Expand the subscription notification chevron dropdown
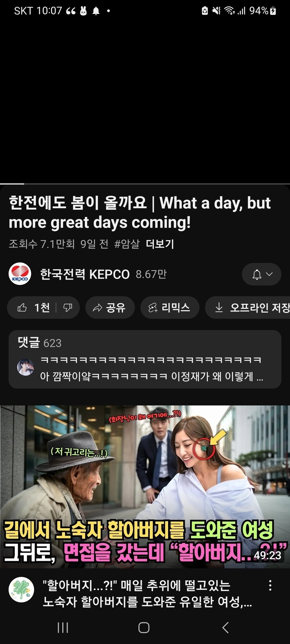 [269, 274]
